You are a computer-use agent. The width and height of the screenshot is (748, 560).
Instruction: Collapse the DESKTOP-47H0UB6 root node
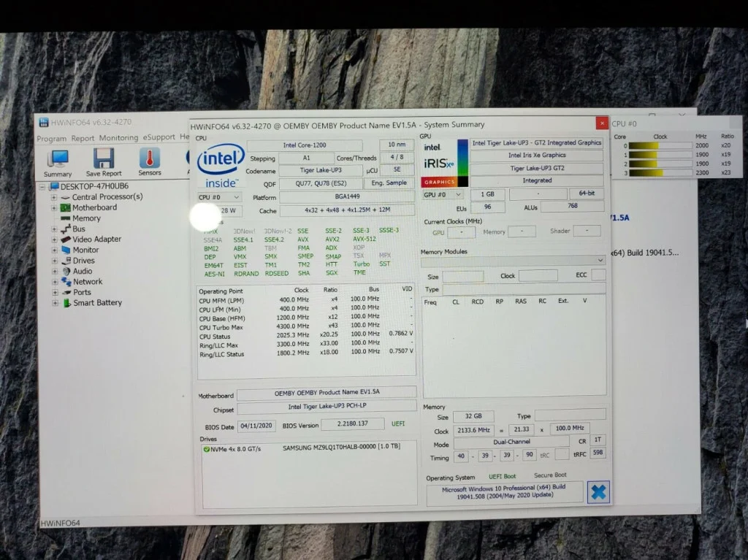point(44,186)
